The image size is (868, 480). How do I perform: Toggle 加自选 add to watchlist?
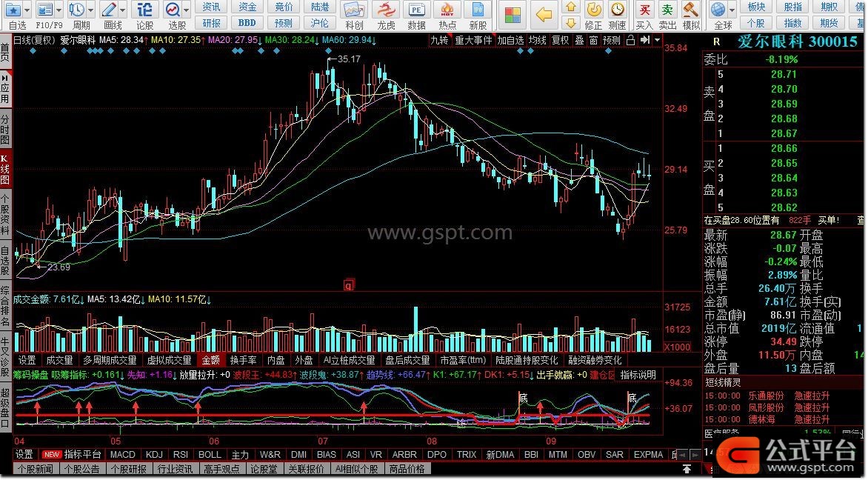pyautogui.click(x=510, y=40)
